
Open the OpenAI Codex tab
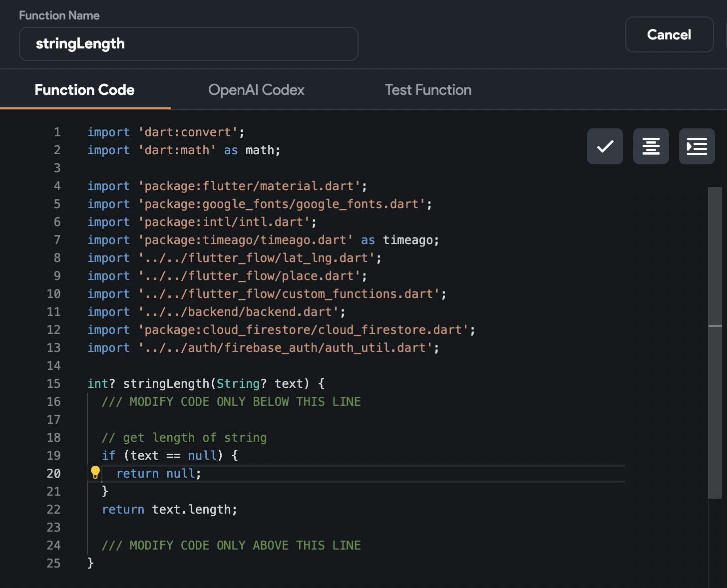[256, 90]
